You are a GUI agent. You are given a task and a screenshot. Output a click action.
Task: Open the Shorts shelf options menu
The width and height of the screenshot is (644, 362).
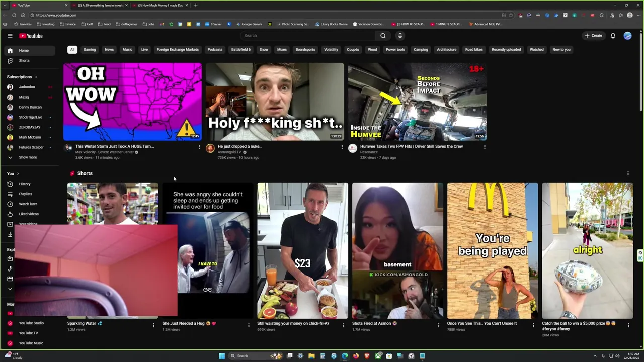628,173
